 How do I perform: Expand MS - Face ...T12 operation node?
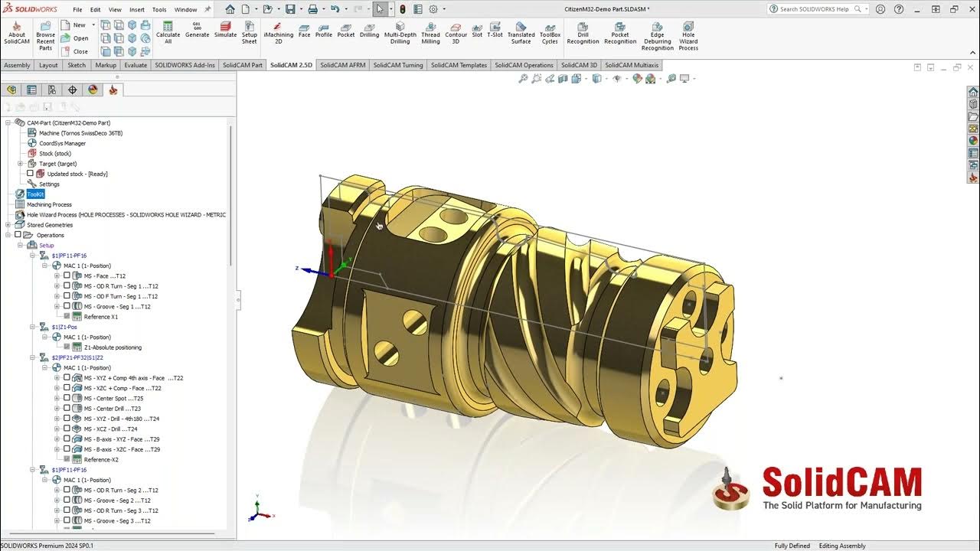(x=57, y=275)
